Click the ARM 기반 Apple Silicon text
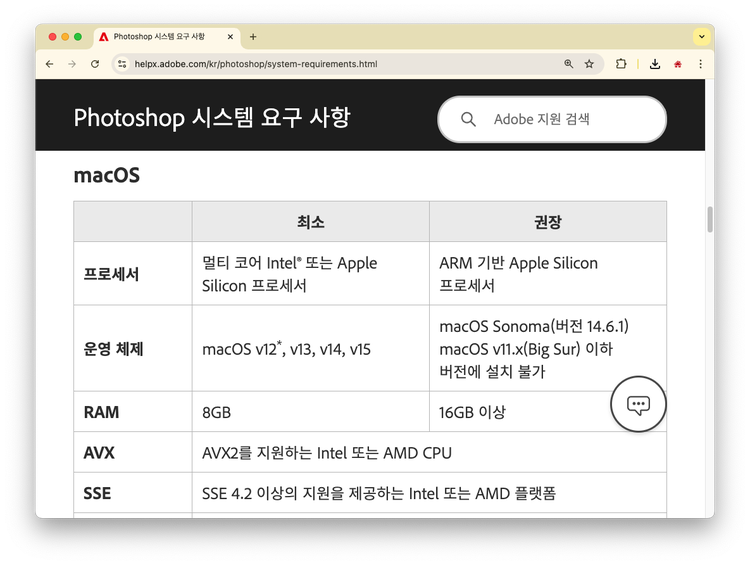Image resolution: width=750 pixels, height=565 pixels. [518, 263]
